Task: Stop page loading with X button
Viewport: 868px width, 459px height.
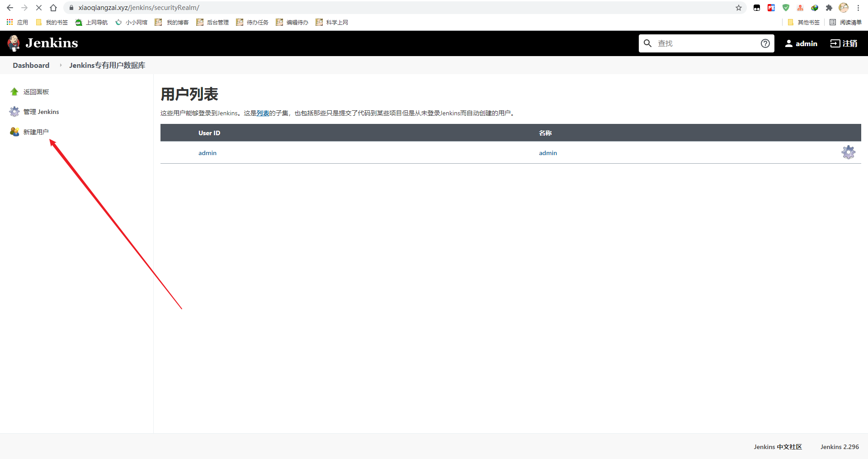Action: (x=39, y=8)
